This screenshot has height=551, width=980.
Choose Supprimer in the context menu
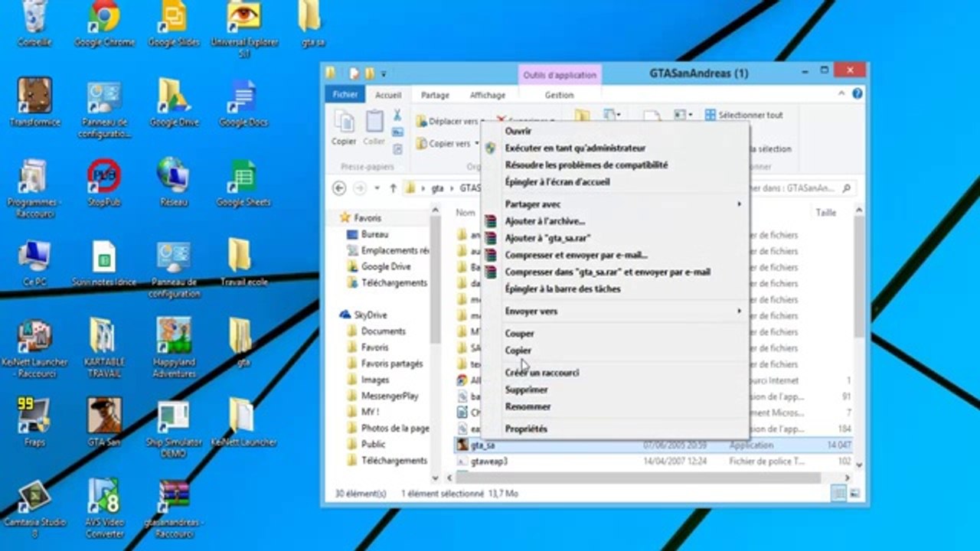click(x=616, y=390)
